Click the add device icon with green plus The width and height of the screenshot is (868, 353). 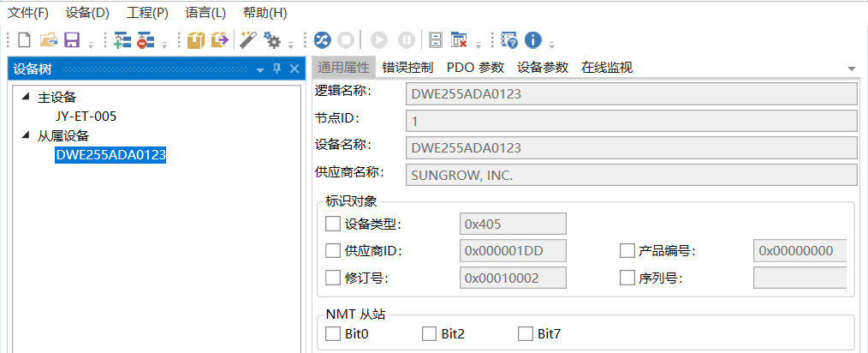(x=122, y=39)
